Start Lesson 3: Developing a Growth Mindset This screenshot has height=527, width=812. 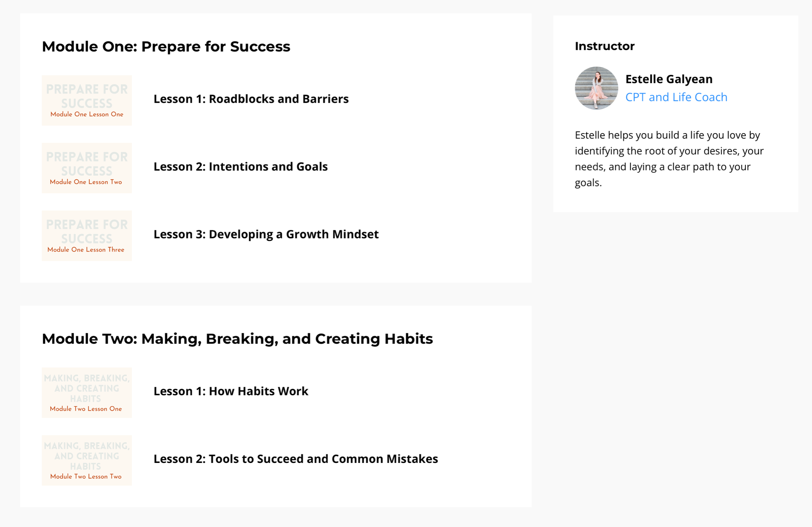click(x=266, y=234)
